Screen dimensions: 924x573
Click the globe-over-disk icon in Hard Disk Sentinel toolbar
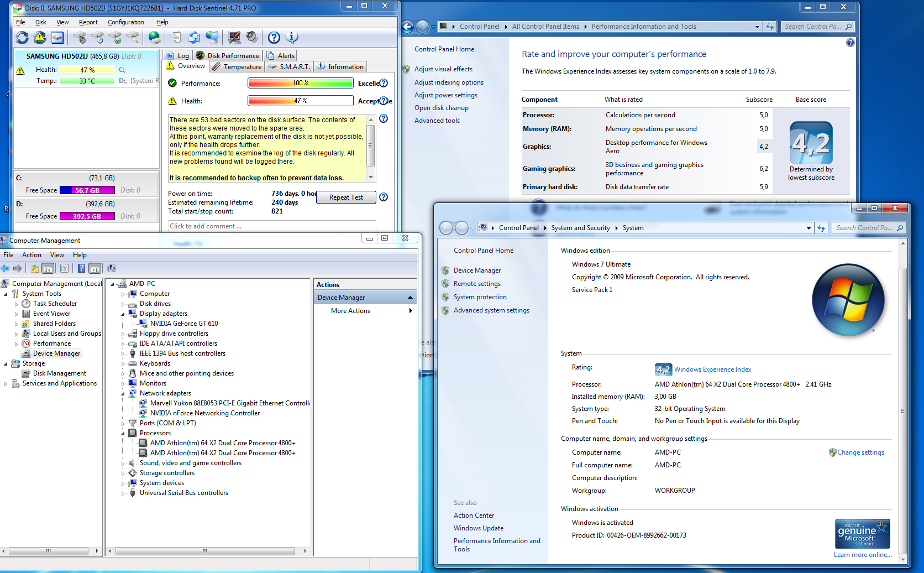(x=155, y=38)
